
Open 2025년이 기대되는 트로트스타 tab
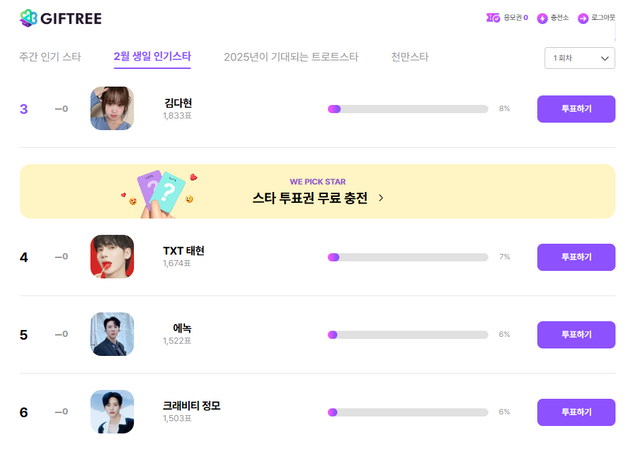point(290,57)
